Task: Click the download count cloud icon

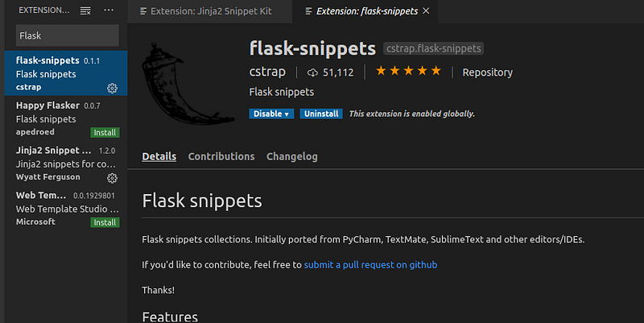Action: [x=312, y=72]
